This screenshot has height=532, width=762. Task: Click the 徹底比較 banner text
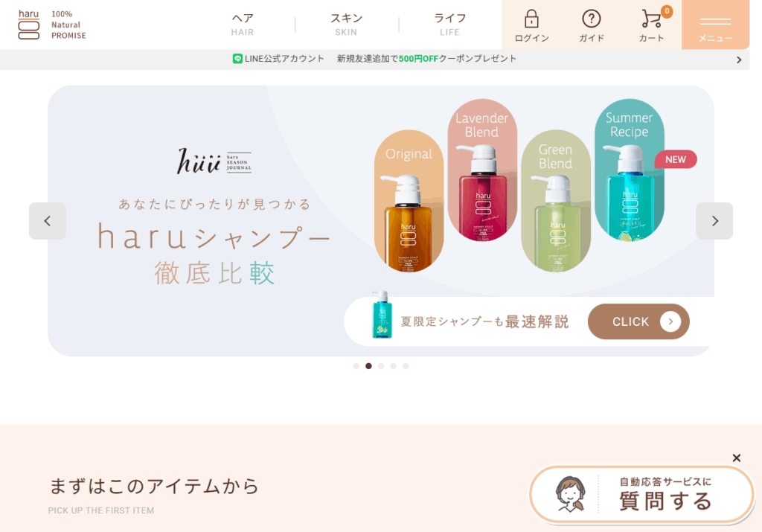pos(214,272)
